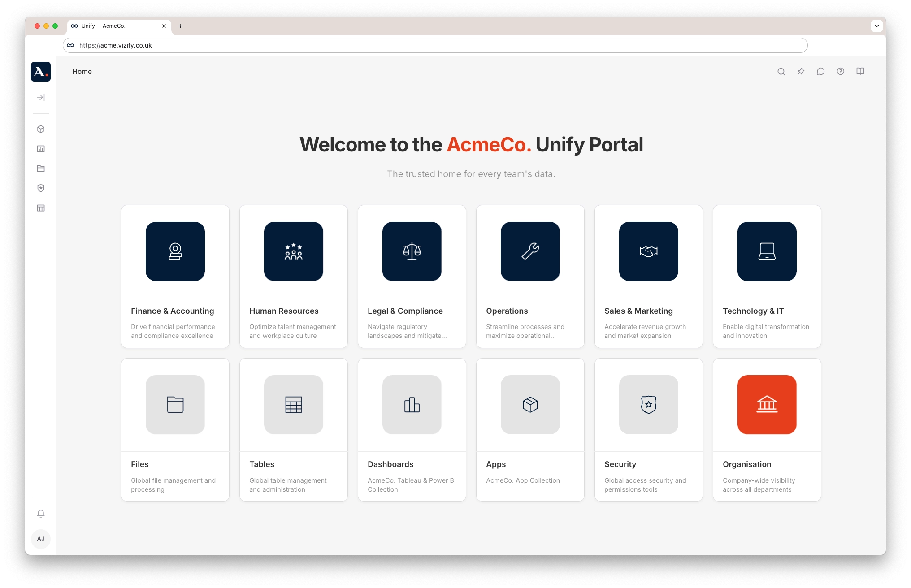The height and width of the screenshot is (588, 911).
Task: Click the AcmeCo logo in top-left corner
Action: click(40, 71)
